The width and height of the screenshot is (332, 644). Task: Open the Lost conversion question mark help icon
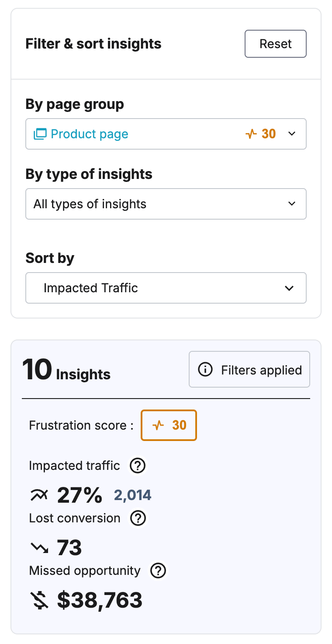pyautogui.click(x=138, y=518)
